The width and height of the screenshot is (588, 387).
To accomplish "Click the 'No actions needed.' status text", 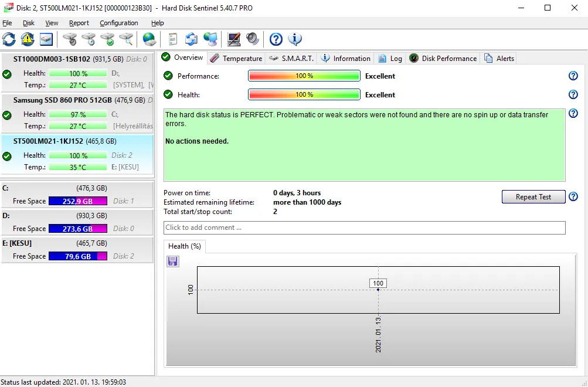I will [x=197, y=141].
